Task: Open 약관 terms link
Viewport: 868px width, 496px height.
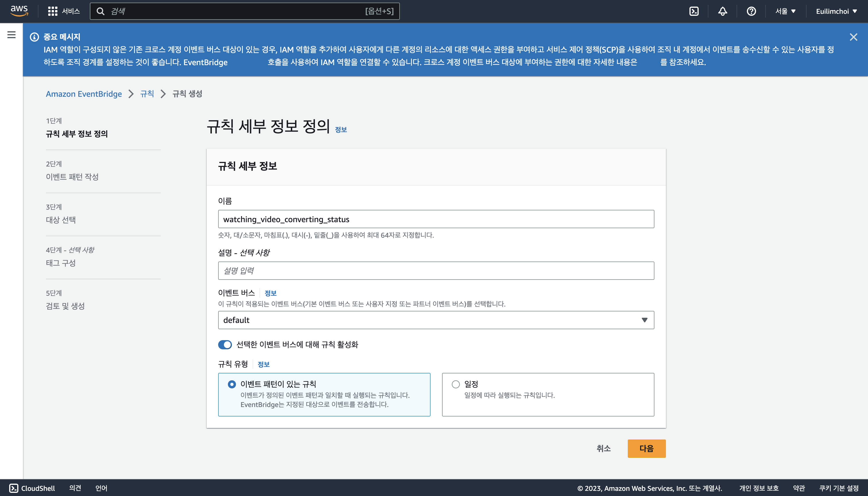Action: pyautogui.click(x=799, y=488)
